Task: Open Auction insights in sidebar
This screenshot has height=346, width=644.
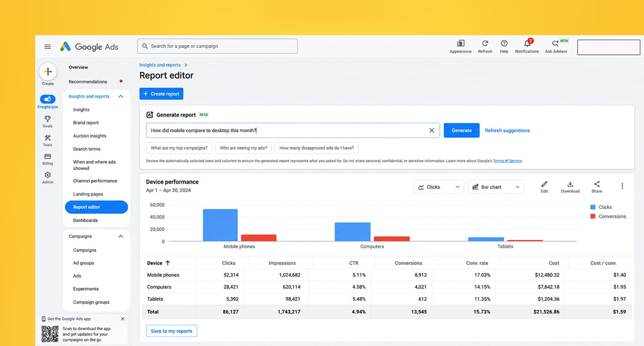Action: click(90, 136)
